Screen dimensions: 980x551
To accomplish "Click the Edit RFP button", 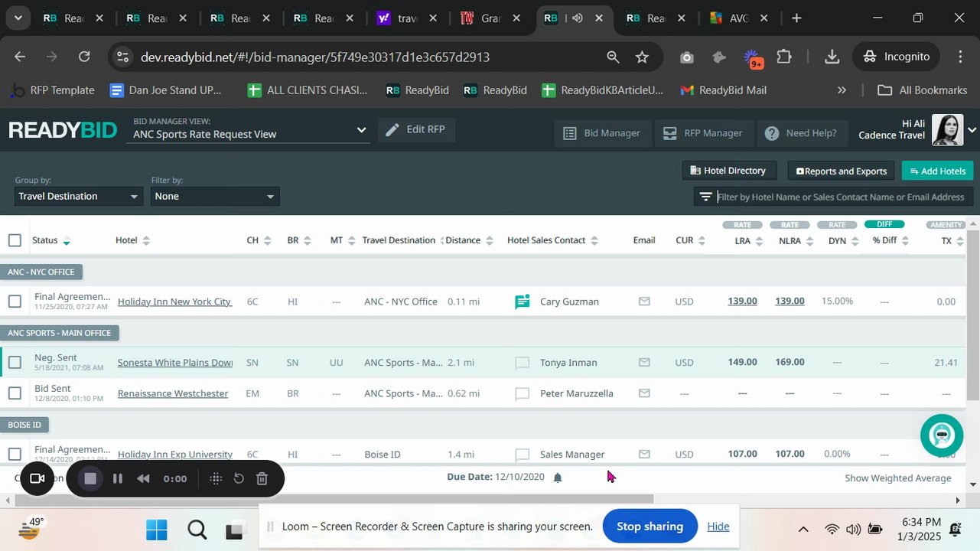I will [416, 129].
